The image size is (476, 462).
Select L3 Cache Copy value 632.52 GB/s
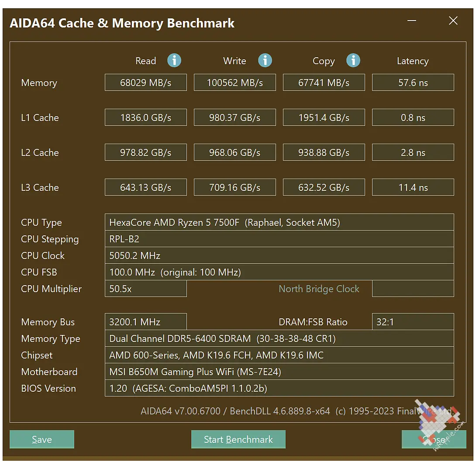[x=324, y=187]
